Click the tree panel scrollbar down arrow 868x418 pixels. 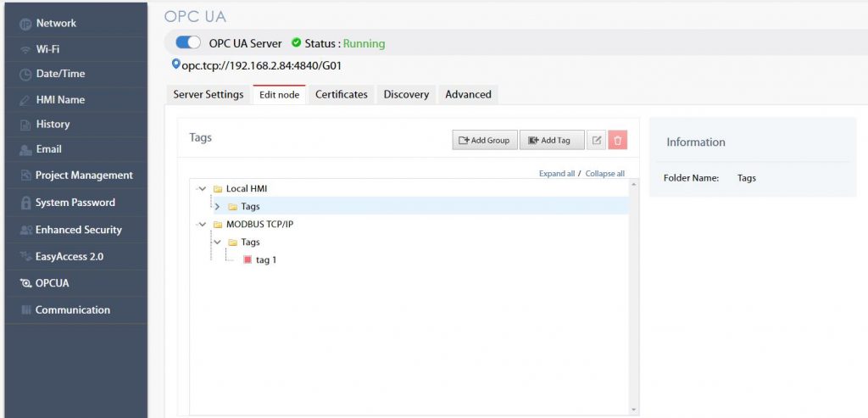pos(635,410)
